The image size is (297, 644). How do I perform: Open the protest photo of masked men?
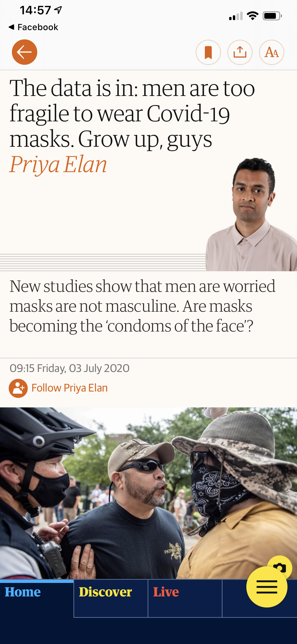pos(148,493)
